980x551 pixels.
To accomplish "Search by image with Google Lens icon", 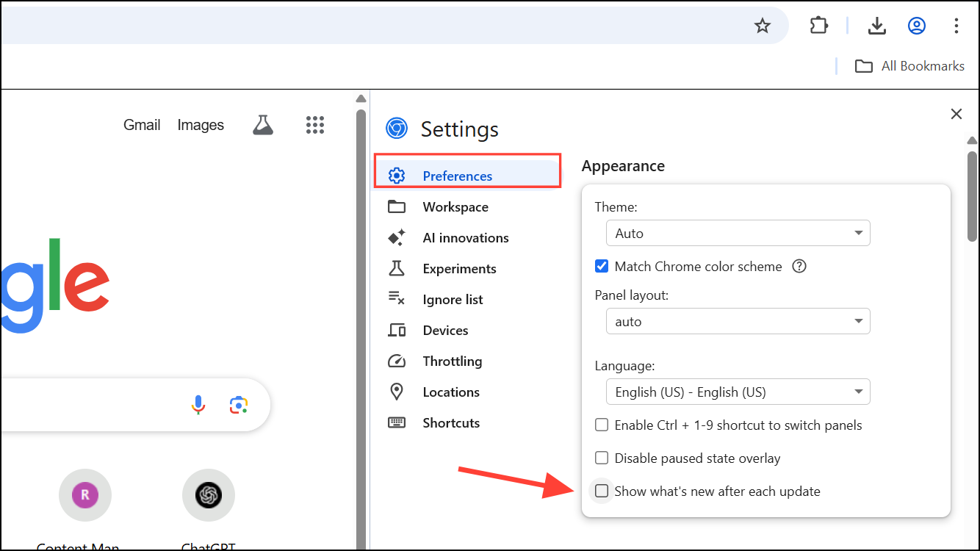I will (x=238, y=405).
